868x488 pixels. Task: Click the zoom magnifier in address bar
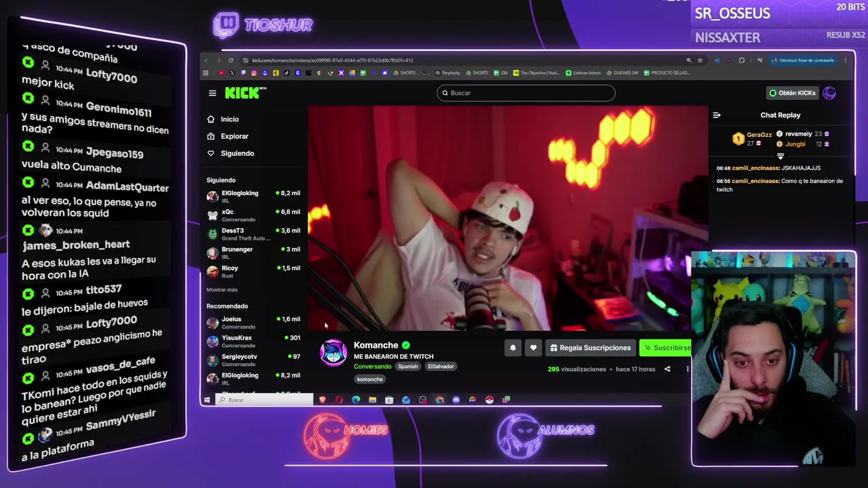689,60
